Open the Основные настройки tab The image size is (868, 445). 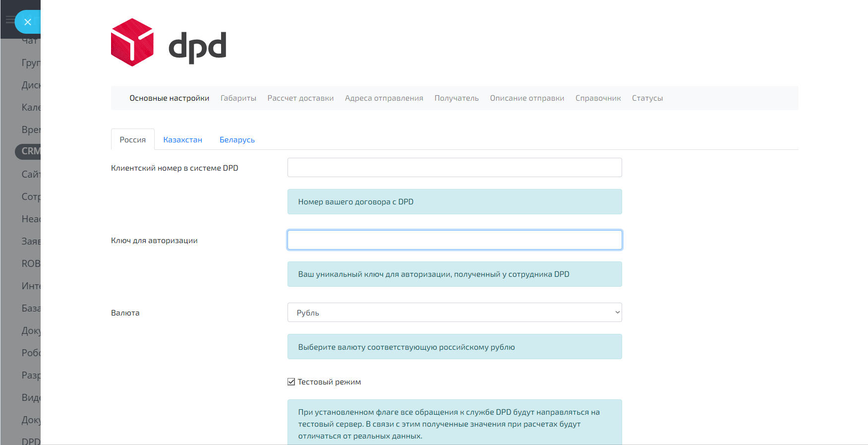pyautogui.click(x=170, y=98)
